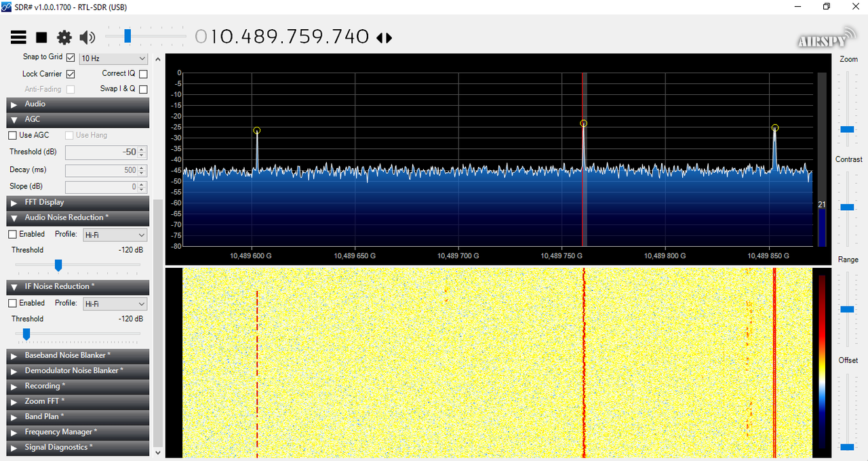
Task: Collapse the AGC panel
Action: (x=78, y=119)
